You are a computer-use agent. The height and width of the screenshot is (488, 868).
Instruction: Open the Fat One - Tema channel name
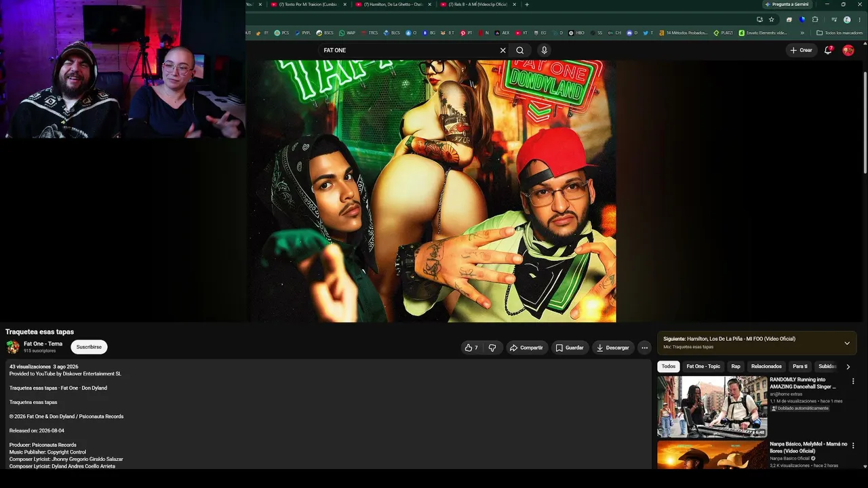click(x=43, y=344)
